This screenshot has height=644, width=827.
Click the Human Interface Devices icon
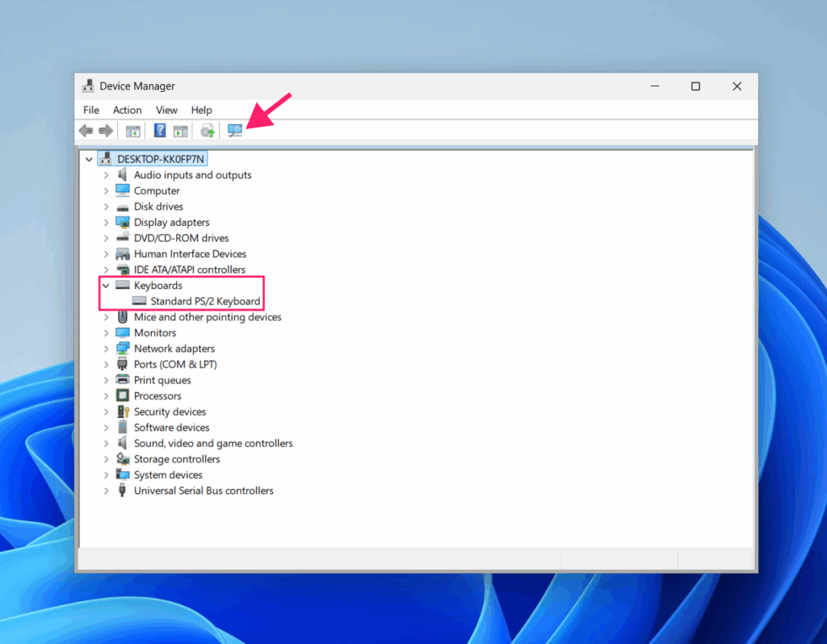pyautogui.click(x=123, y=254)
